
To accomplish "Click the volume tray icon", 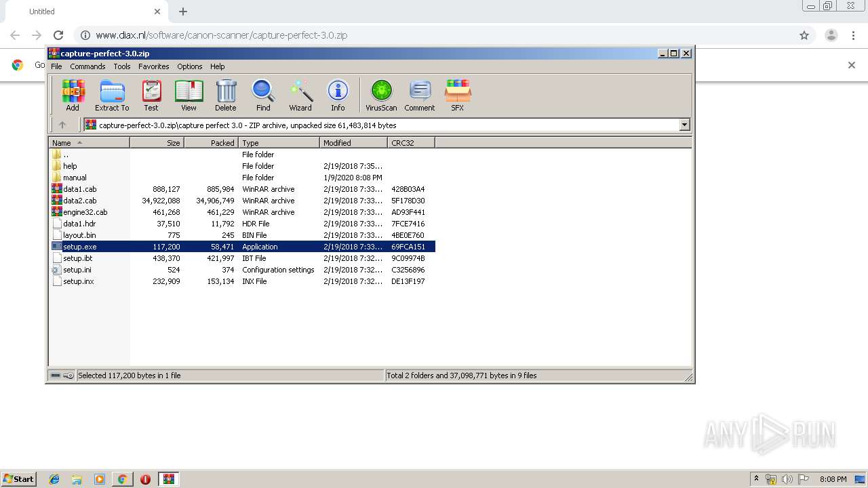I will click(x=787, y=479).
